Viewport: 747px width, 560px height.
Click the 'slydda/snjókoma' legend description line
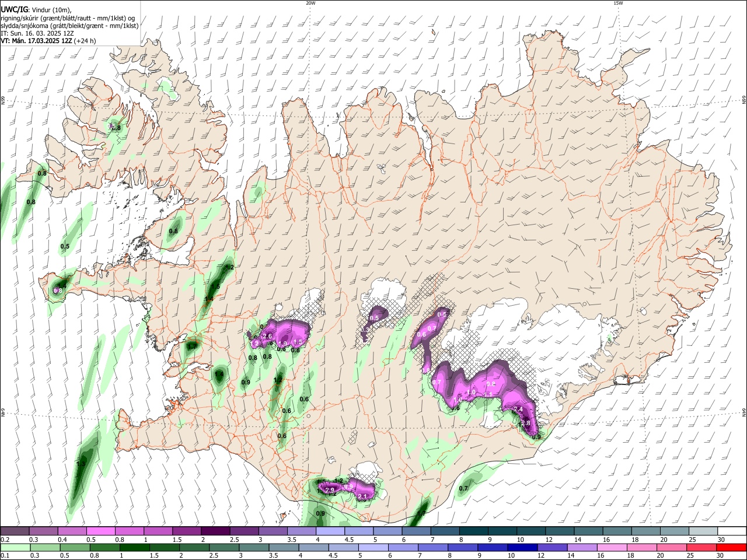(x=69, y=26)
